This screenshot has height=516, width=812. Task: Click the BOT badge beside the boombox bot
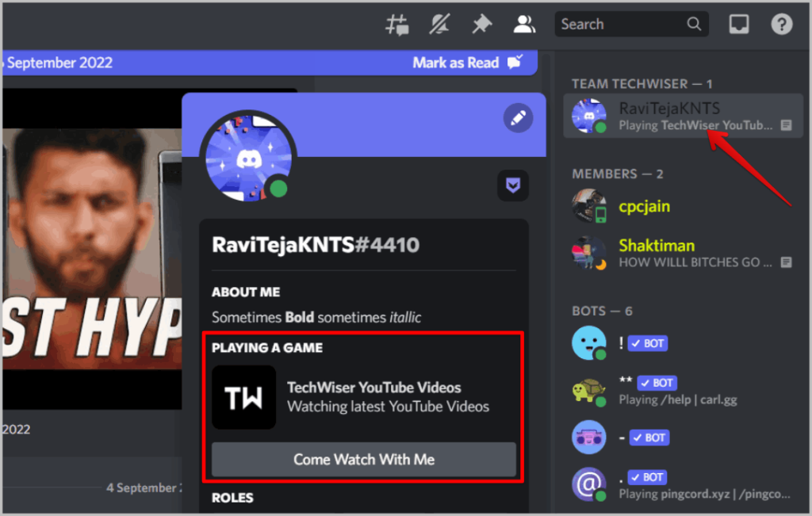[649, 438]
